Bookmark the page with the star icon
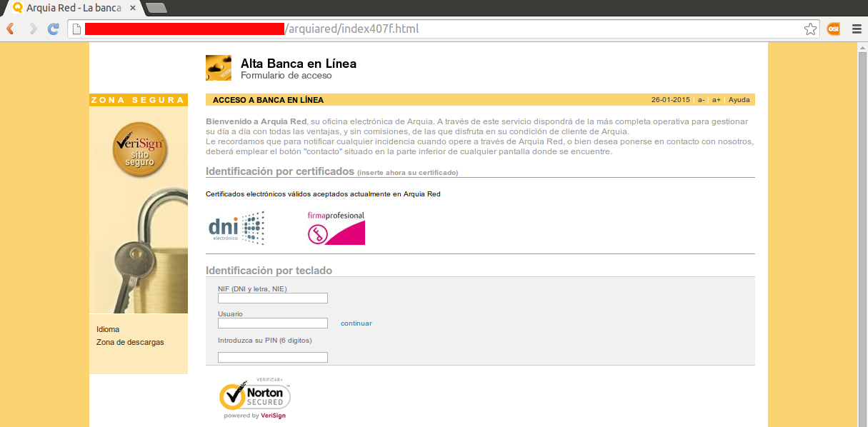This screenshot has height=427, width=868. 810,29
